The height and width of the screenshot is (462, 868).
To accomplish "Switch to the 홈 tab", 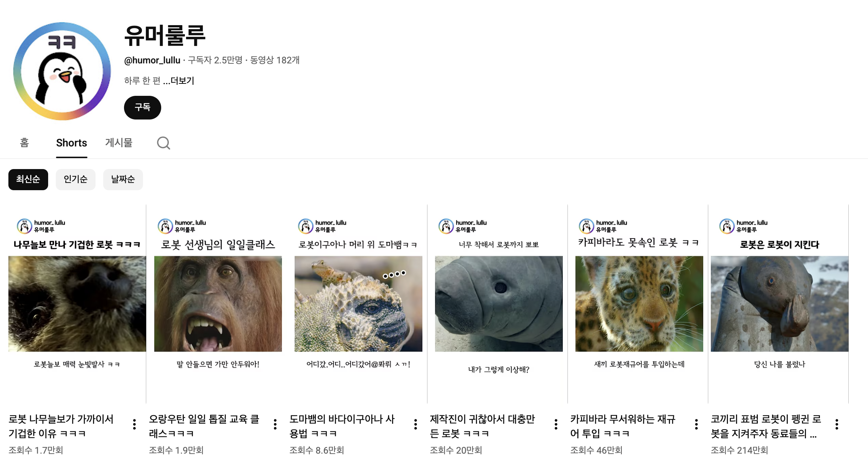I will [24, 142].
